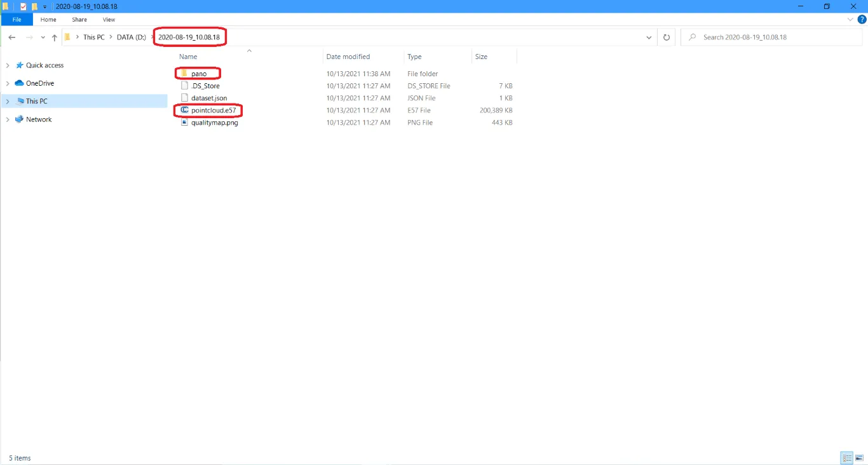The image size is (868, 465).
Task: Expand the This PC breadcrumb chevron
Action: [x=111, y=37]
